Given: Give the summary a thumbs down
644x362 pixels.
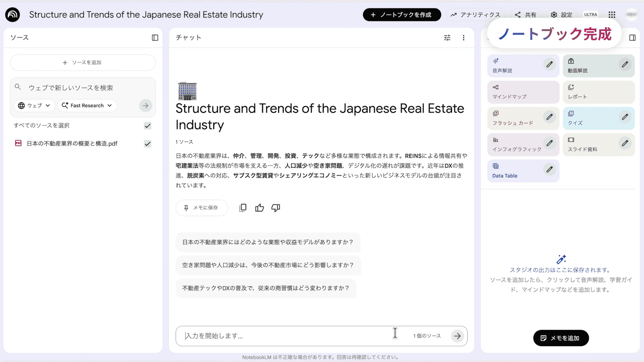Looking at the screenshot, I should click(276, 208).
